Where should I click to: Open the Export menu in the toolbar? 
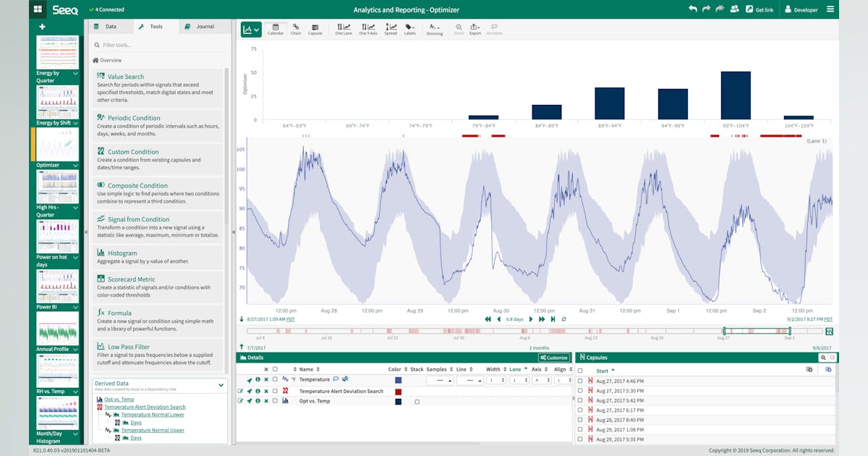pyautogui.click(x=475, y=29)
